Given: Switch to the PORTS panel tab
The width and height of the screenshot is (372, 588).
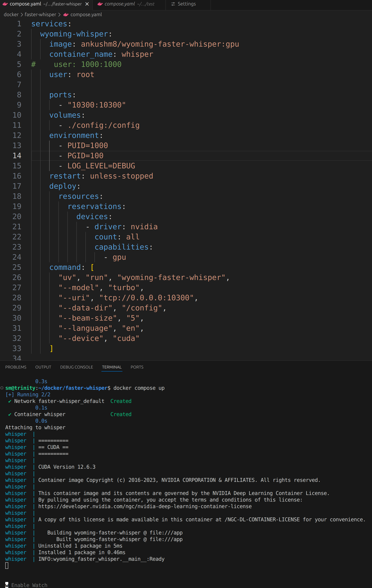Looking at the screenshot, I should (x=137, y=367).
